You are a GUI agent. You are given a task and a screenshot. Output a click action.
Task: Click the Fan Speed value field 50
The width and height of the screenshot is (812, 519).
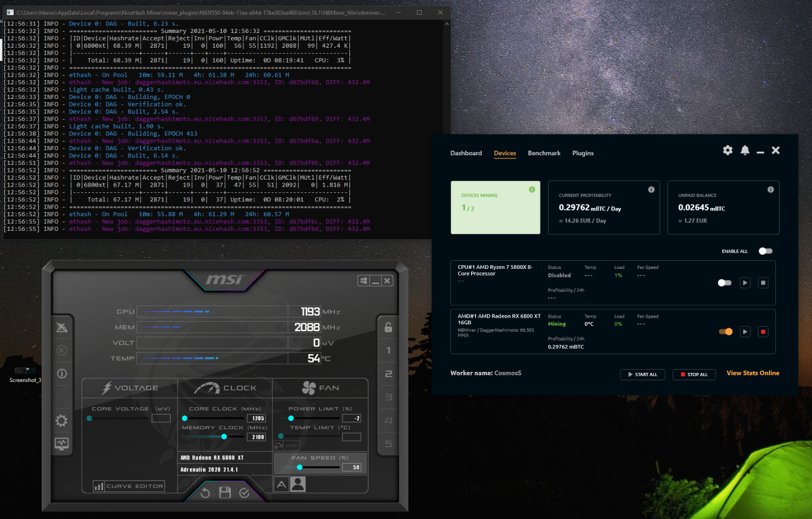click(x=352, y=467)
